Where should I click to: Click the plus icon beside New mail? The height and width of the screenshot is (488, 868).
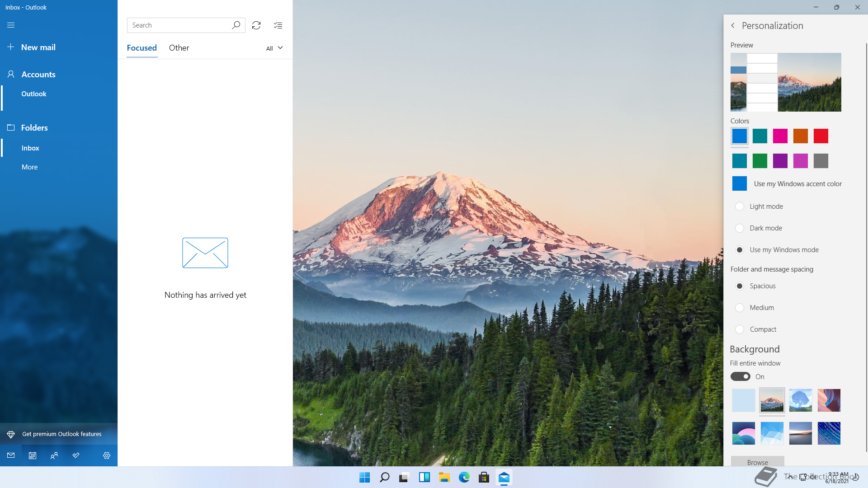11,47
